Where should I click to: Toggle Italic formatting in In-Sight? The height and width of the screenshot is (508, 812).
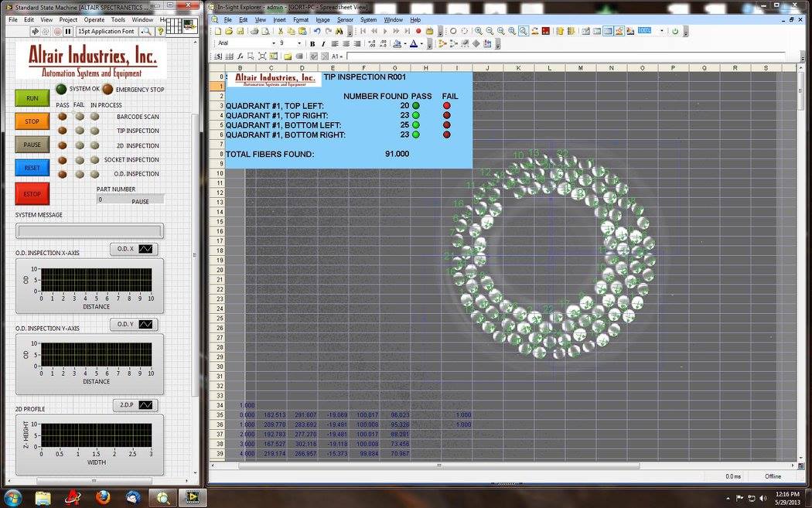(324, 43)
